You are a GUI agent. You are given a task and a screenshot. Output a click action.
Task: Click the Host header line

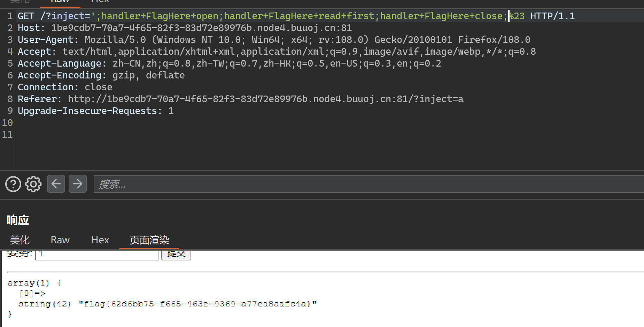185,28
